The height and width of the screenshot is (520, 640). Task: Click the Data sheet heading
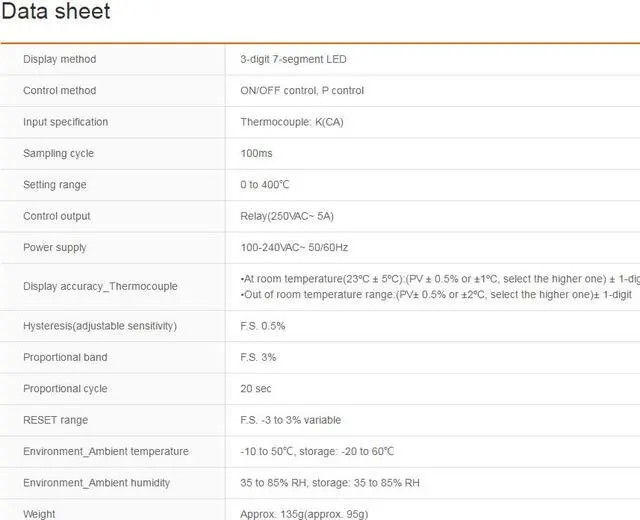pyautogui.click(x=56, y=11)
